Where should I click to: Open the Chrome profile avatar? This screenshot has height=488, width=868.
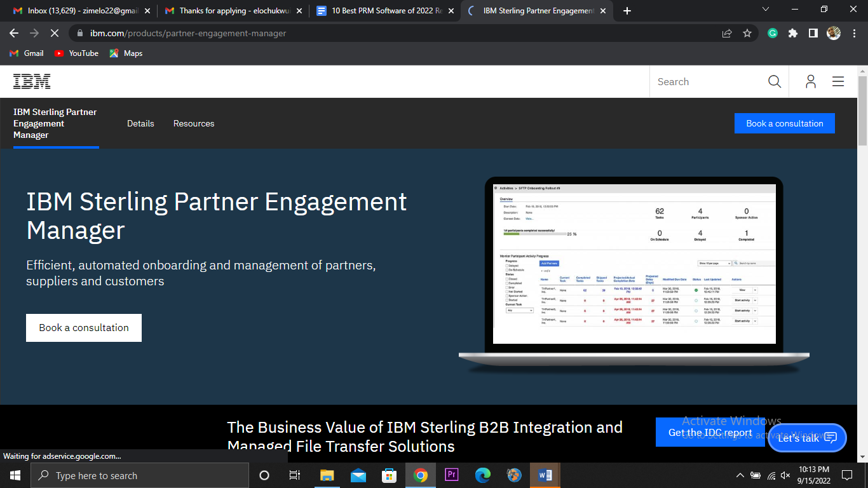click(x=834, y=33)
